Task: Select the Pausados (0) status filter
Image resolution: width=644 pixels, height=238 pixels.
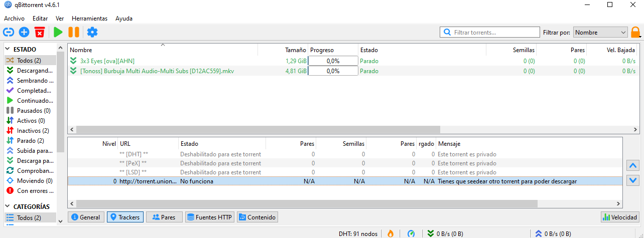Action: (x=30, y=111)
